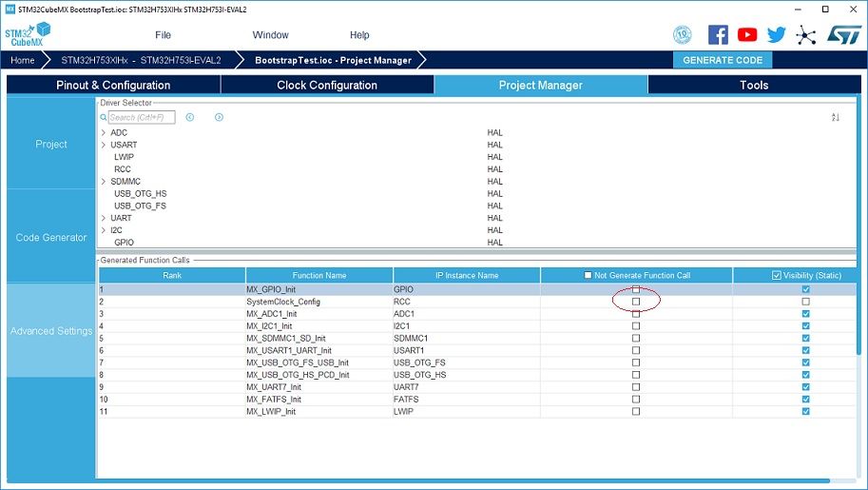Go to previous search result arrow

[190, 117]
